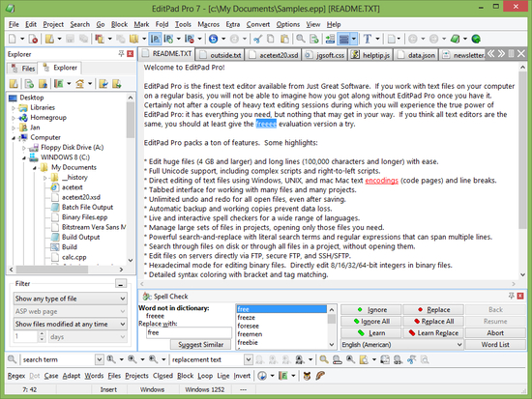Open the Macros menu

click(208, 24)
